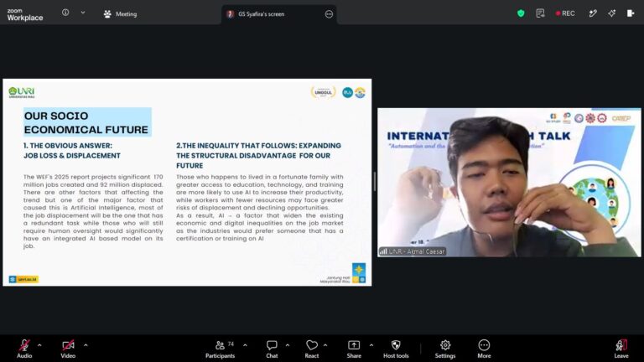The height and width of the screenshot is (362, 644).
Task: Open meeting Settings gear
Action: [445, 349]
